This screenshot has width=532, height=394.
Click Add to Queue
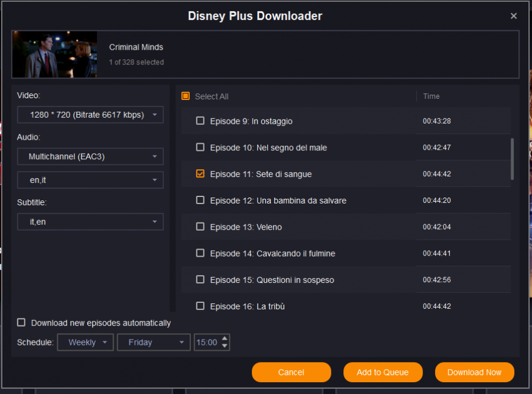click(x=382, y=372)
